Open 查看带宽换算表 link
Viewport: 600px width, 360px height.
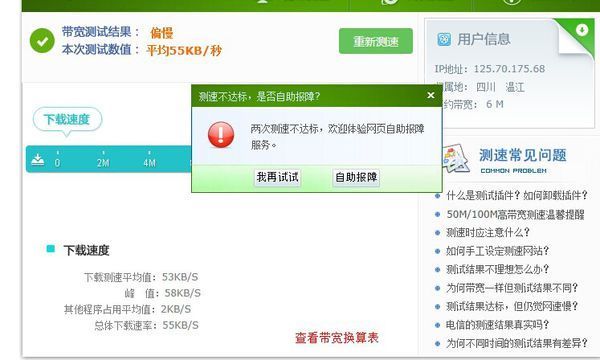337,338
